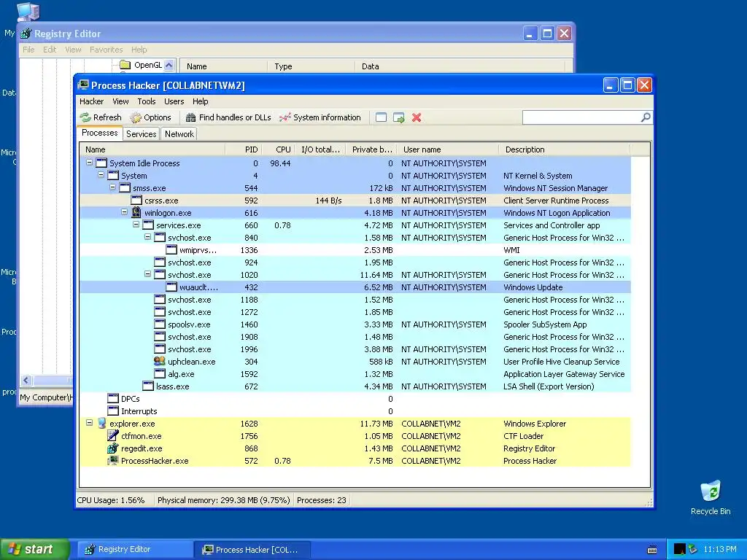This screenshot has height=560, width=747.
Task: Open Options from the toolbar
Action: (150, 117)
